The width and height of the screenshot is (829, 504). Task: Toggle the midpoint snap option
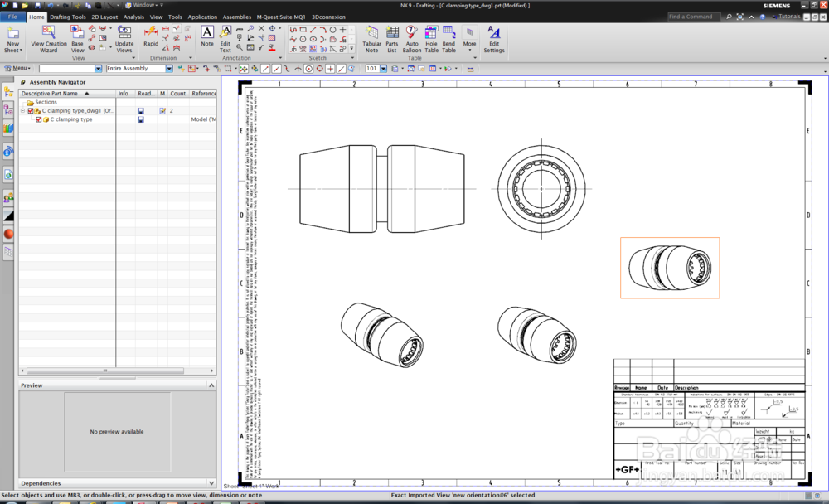pyautogui.click(x=276, y=69)
